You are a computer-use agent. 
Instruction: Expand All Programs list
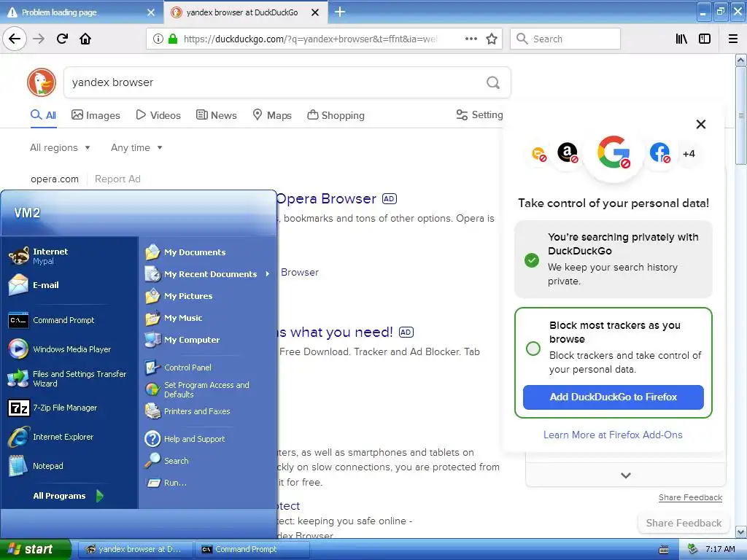click(68, 496)
